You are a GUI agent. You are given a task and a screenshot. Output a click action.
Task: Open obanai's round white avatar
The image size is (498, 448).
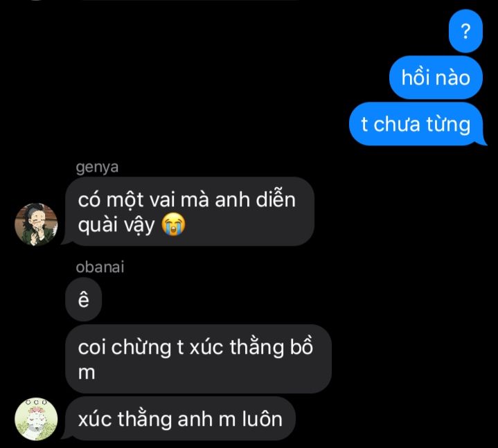(36, 419)
